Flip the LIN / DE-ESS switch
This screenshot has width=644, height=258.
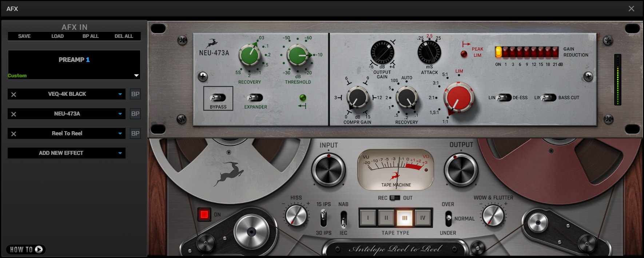[504, 98]
